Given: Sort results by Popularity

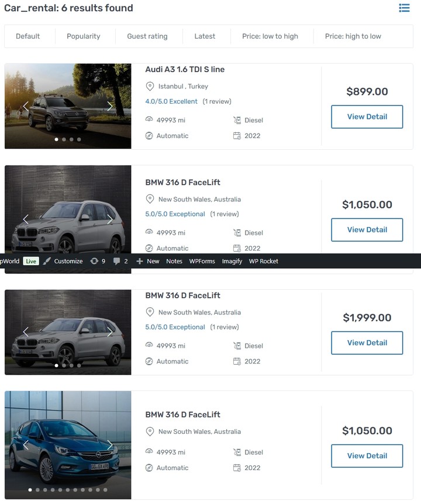Looking at the screenshot, I should pyautogui.click(x=83, y=36).
